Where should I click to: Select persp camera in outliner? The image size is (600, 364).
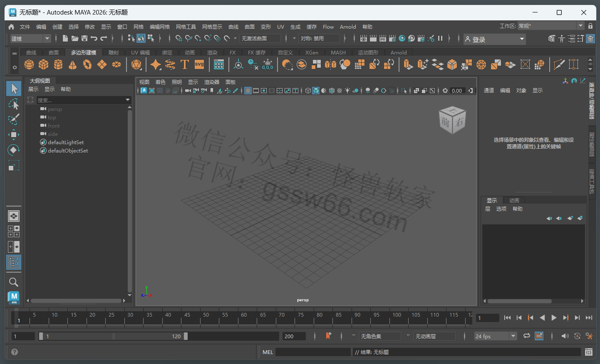pyautogui.click(x=55, y=109)
